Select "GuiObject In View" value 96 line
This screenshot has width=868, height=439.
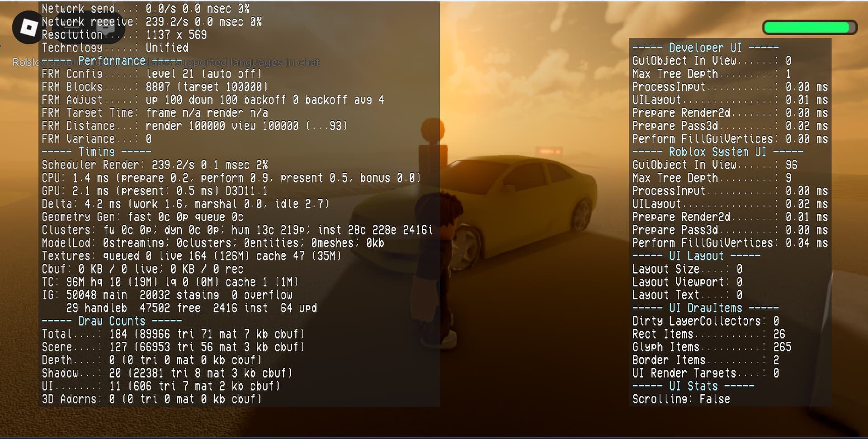point(715,165)
